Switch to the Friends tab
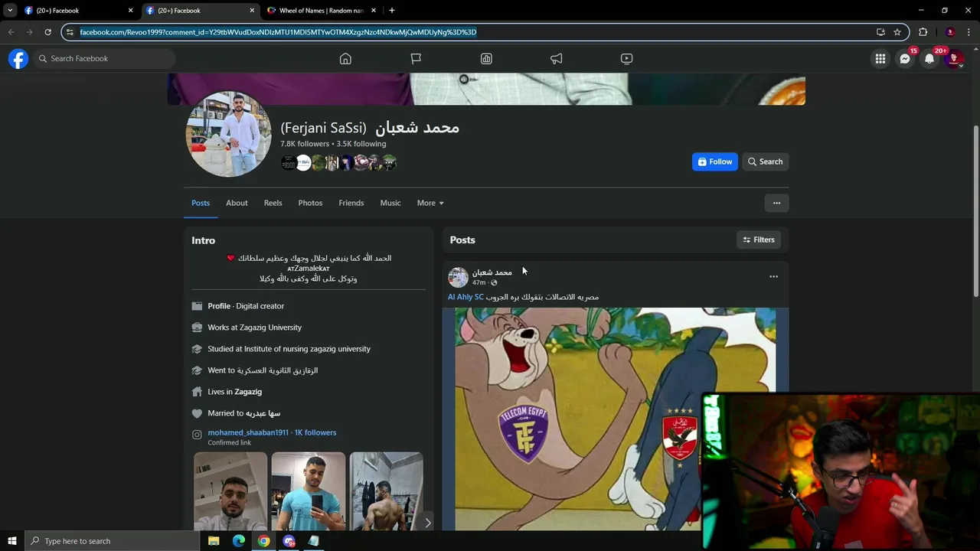This screenshot has width=980, height=551. click(x=351, y=203)
